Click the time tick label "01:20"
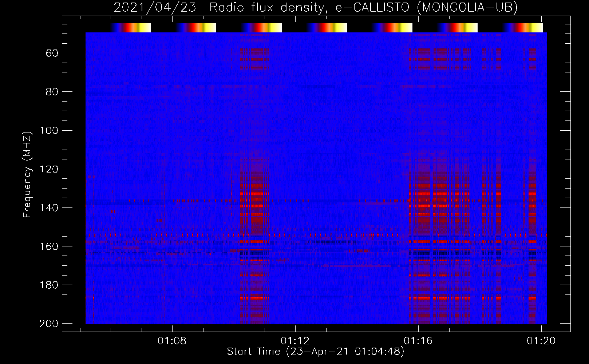 [x=541, y=341]
